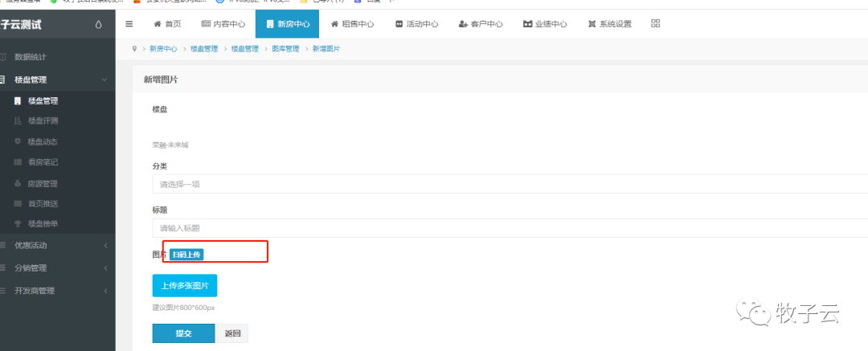Viewport: 868px width, 351px height.
Task: Click the 业绩中心 tab icon
Action: pos(527,24)
